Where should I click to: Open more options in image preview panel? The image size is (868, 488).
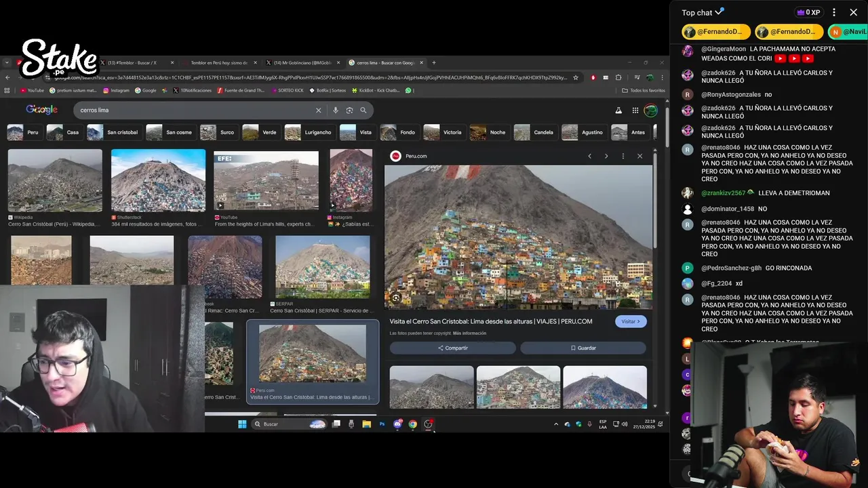click(x=623, y=156)
